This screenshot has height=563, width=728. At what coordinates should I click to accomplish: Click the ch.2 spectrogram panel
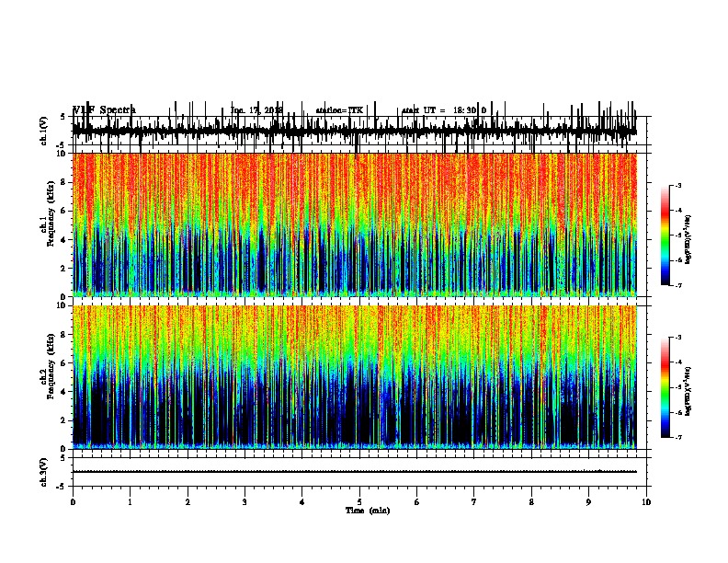pyautogui.click(x=355, y=377)
